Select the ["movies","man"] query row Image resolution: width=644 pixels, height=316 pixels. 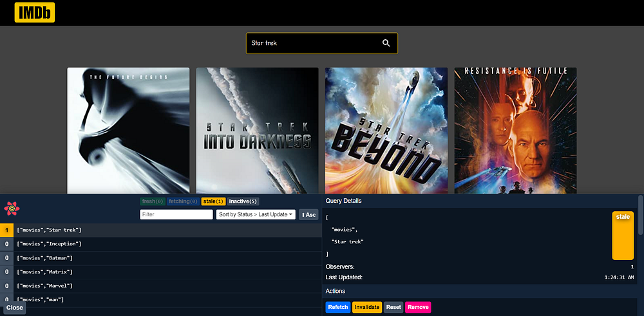[x=161, y=300]
